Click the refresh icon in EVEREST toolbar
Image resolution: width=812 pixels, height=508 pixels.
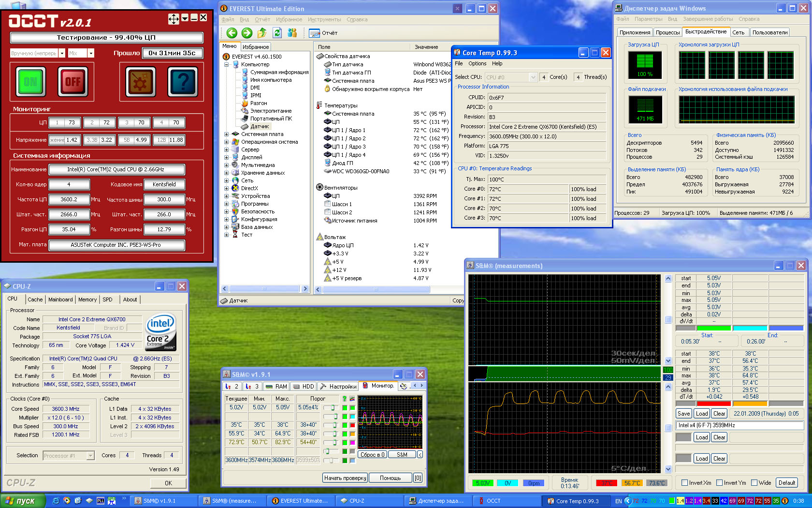[x=277, y=33]
